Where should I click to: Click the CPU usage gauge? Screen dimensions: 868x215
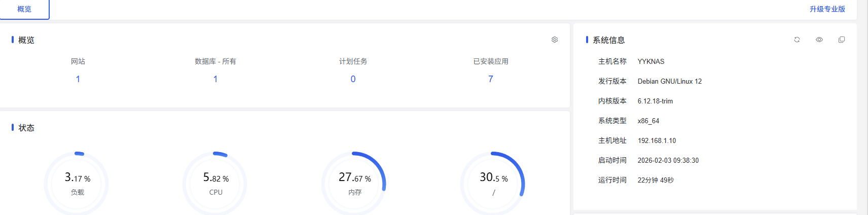click(x=215, y=183)
